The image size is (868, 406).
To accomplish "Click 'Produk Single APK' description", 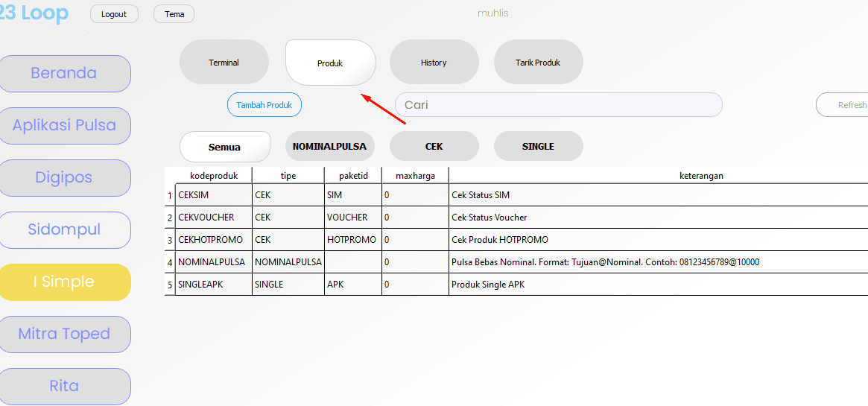I will click(x=659, y=285).
